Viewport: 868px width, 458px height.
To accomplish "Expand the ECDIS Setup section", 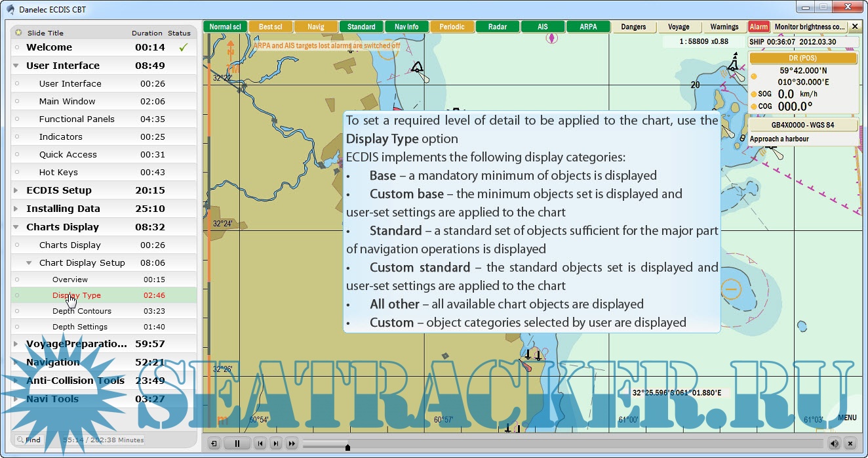I will (x=16, y=190).
